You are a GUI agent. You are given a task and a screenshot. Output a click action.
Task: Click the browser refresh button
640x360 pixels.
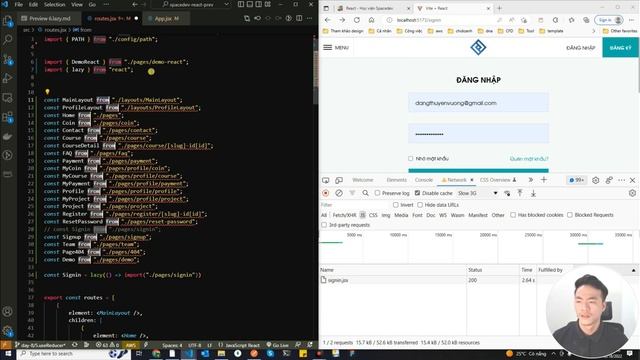[x=357, y=20]
